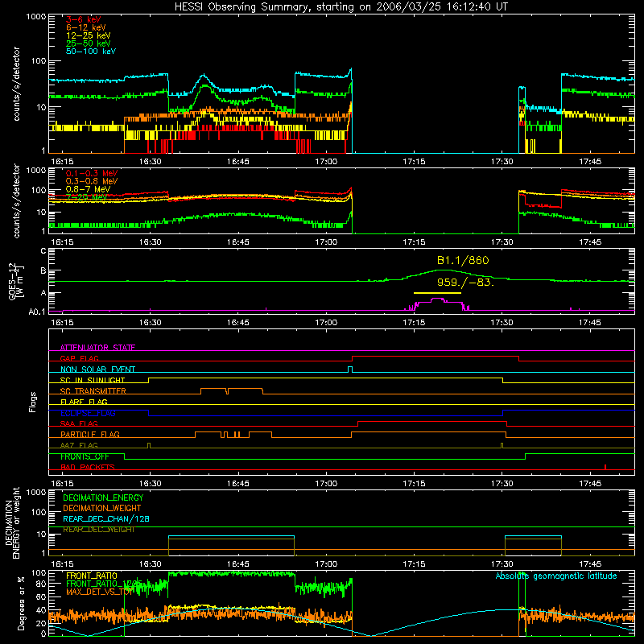The width and height of the screenshot is (644, 644).
Task: Click the 0.1-0.3 MeV legend label
Action: (92, 173)
